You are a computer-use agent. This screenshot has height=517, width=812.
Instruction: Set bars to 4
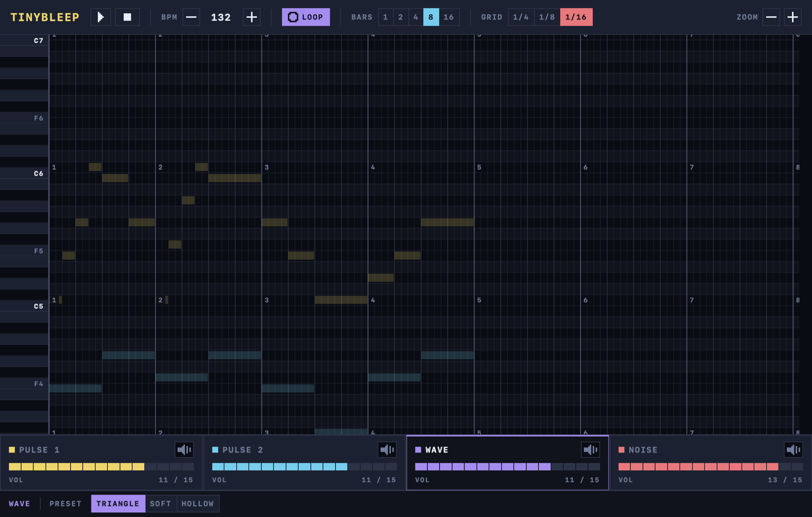[x=416, y=17]
